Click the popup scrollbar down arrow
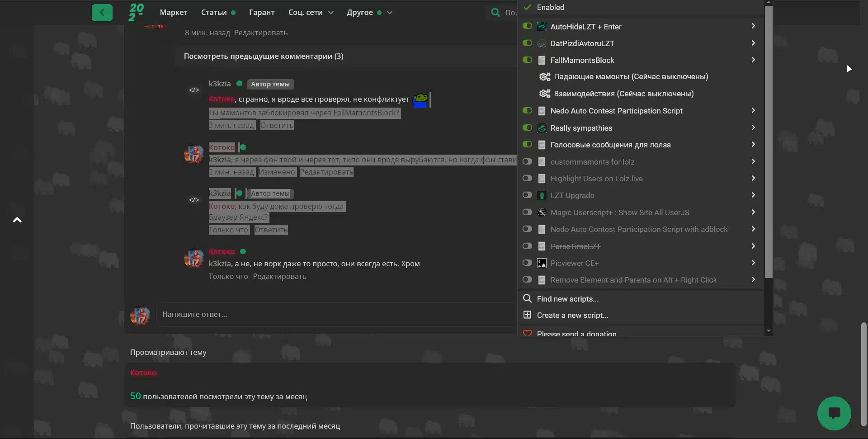The image size is (868, 439). pos(769,331)
